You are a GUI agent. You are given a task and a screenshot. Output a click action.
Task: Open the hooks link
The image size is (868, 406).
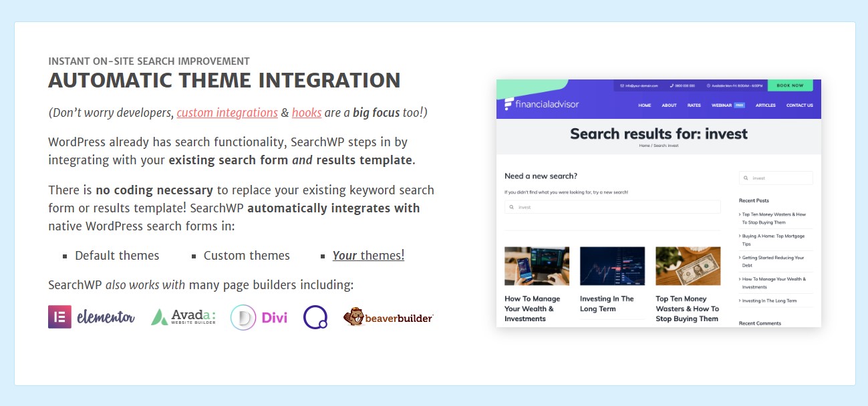click(307, 113)
